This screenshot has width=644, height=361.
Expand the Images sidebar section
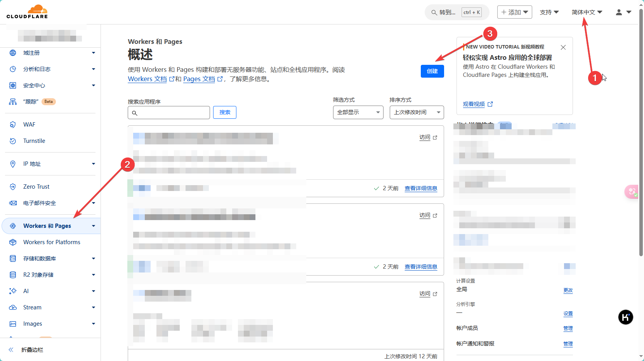[x=94, y=324]
